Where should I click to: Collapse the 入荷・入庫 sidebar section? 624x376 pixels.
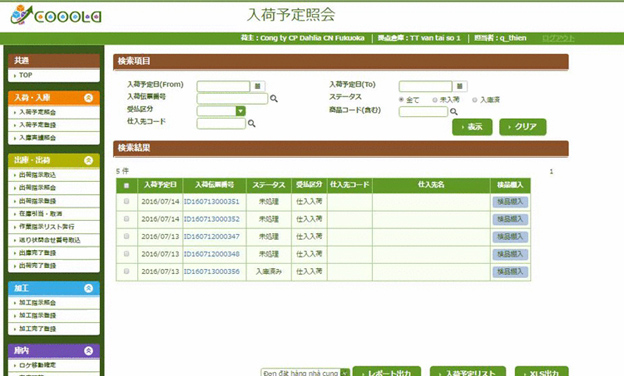tap(88, 98)
